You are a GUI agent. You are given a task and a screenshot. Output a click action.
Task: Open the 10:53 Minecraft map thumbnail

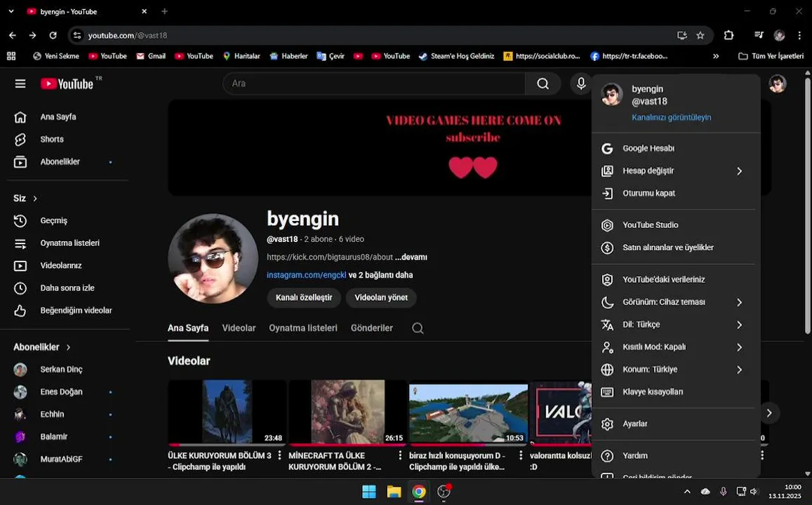coord(468,412)
